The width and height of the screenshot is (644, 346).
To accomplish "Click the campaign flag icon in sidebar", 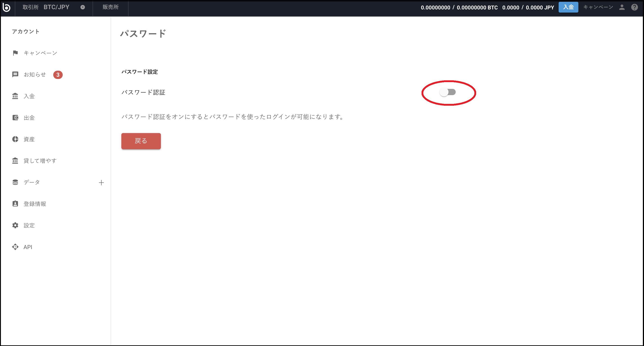I will (15, 53).
